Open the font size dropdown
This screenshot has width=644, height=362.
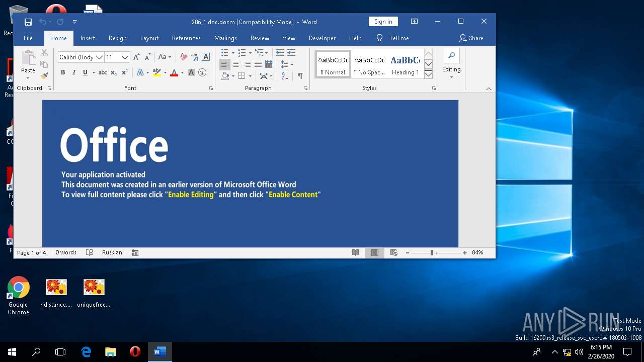[x=125, y=57]
